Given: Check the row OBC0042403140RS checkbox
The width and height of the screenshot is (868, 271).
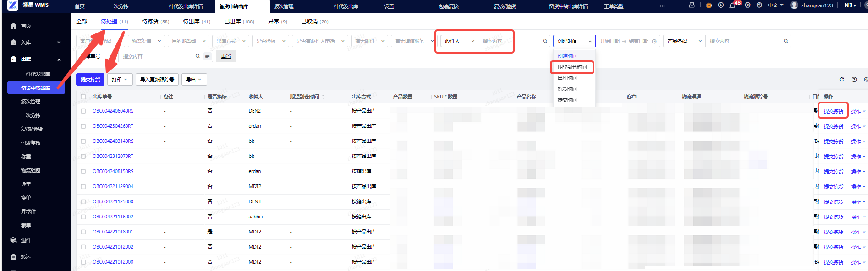Looking at the screenshot, I should pyautogui.click(x=83, y=141).
